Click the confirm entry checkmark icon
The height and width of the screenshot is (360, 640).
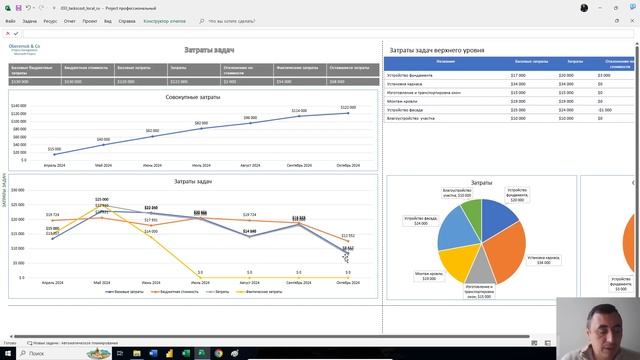click(16, 33)
